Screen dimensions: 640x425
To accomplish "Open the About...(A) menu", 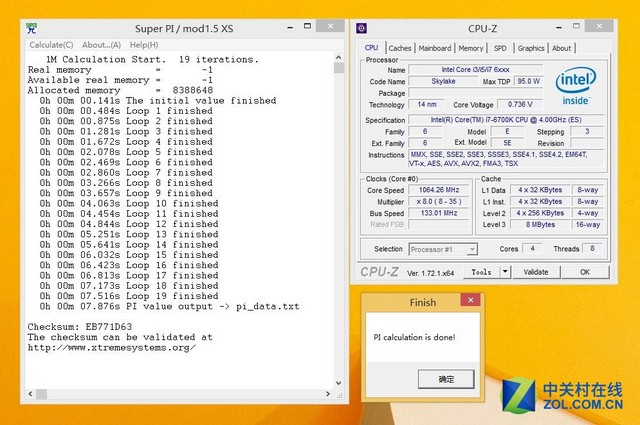I will [x=101, y=45].
